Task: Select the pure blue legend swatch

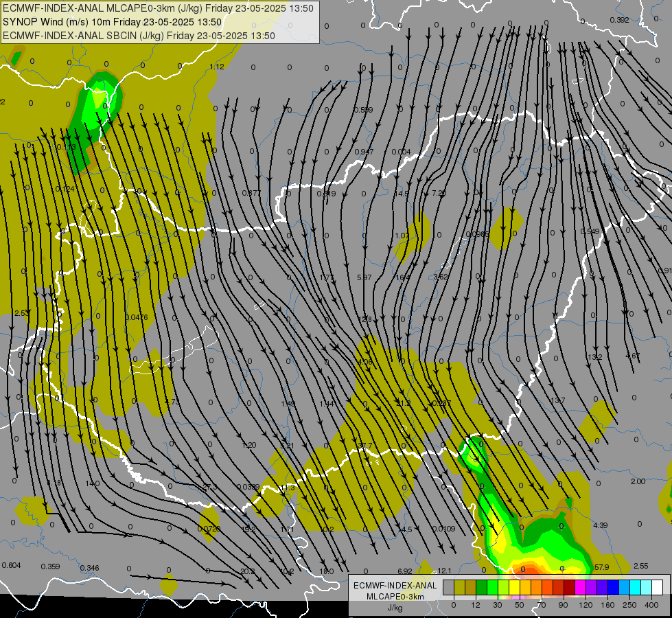Action: pos(614,587)
